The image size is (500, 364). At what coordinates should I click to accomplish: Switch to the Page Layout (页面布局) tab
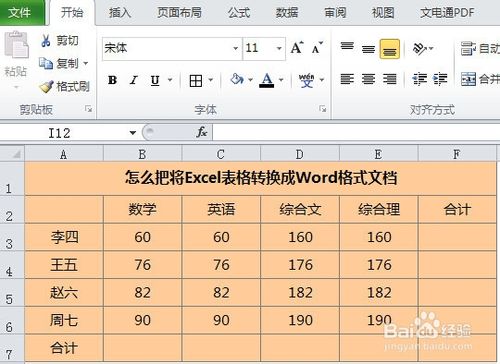[179, 13]
